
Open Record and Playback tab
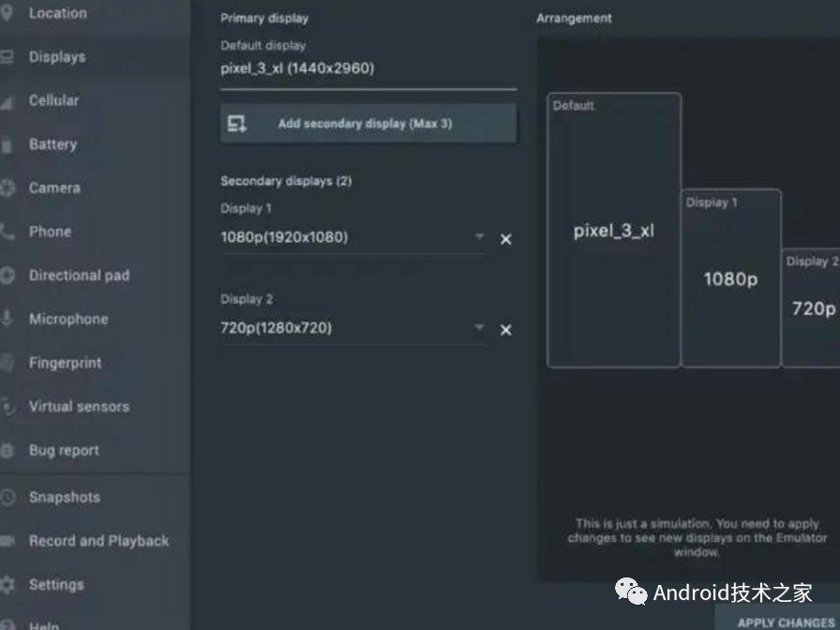[95, 541]
